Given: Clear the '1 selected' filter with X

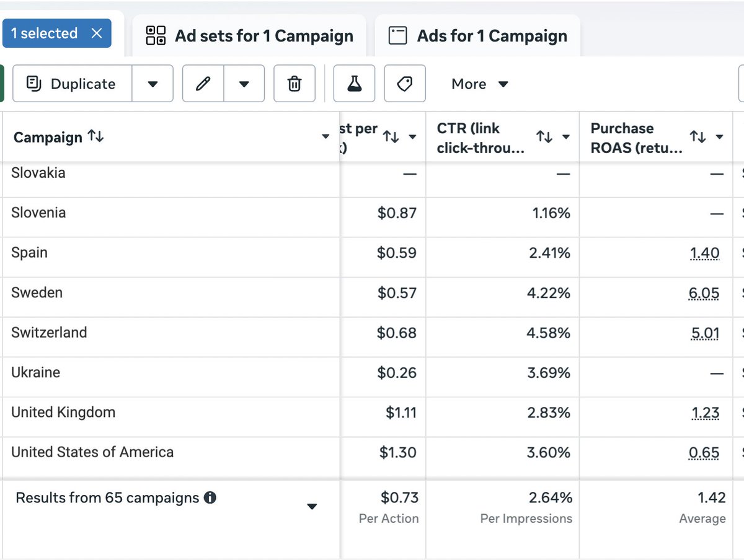Looking at the screenshot, I should (x=97, y=33).
